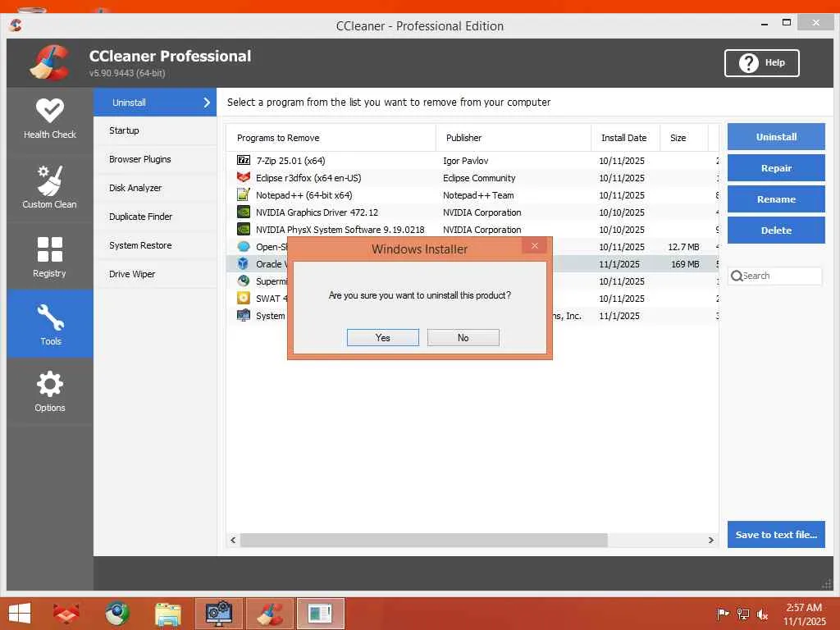Open the Registry cleaner section
This screenshot has height=630, width=840.
click(50, 257)
